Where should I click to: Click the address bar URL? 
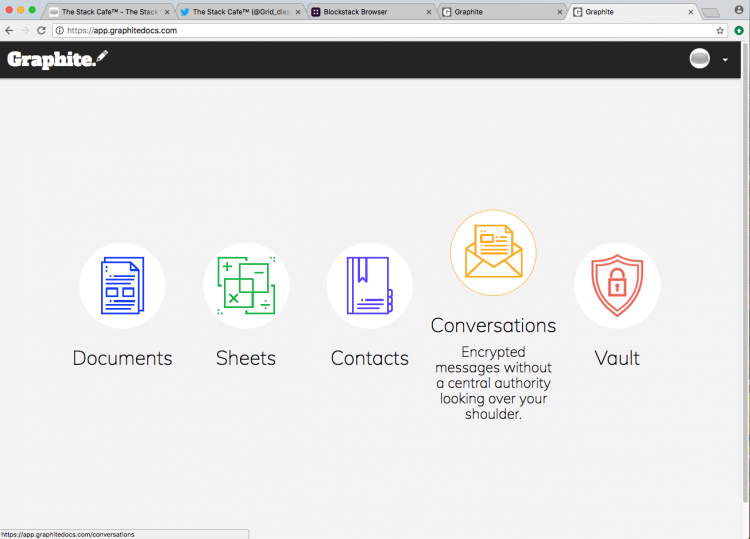coord(122,31)
